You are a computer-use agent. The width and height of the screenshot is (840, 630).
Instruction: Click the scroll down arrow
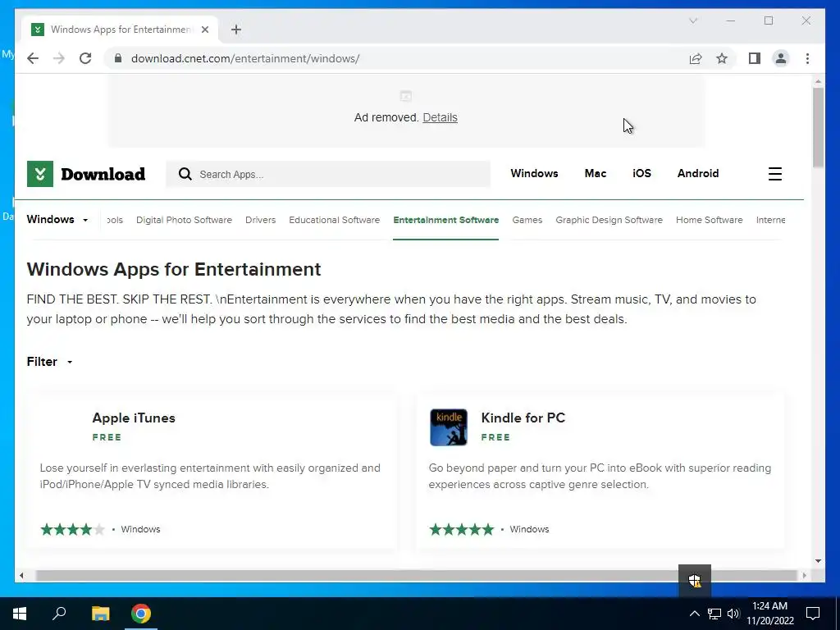click(818, 561)
